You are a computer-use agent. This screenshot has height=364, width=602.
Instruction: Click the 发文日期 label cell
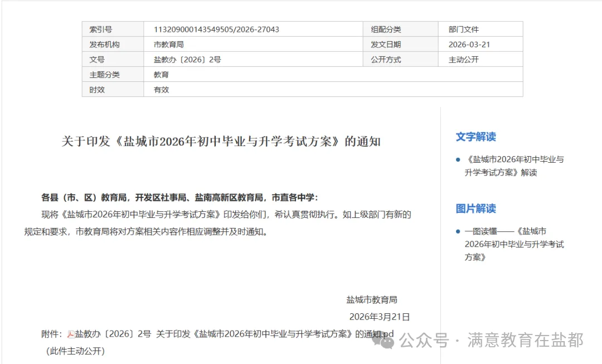401,44
